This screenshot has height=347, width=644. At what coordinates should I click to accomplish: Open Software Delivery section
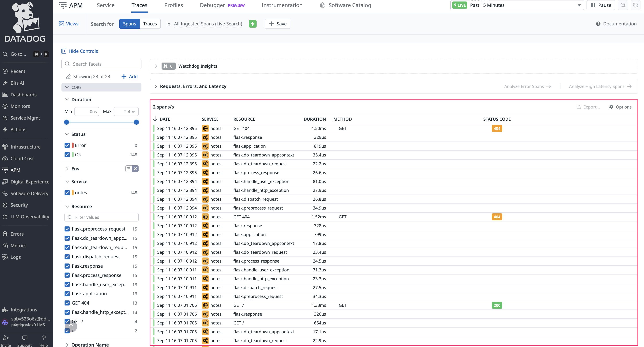29,194
